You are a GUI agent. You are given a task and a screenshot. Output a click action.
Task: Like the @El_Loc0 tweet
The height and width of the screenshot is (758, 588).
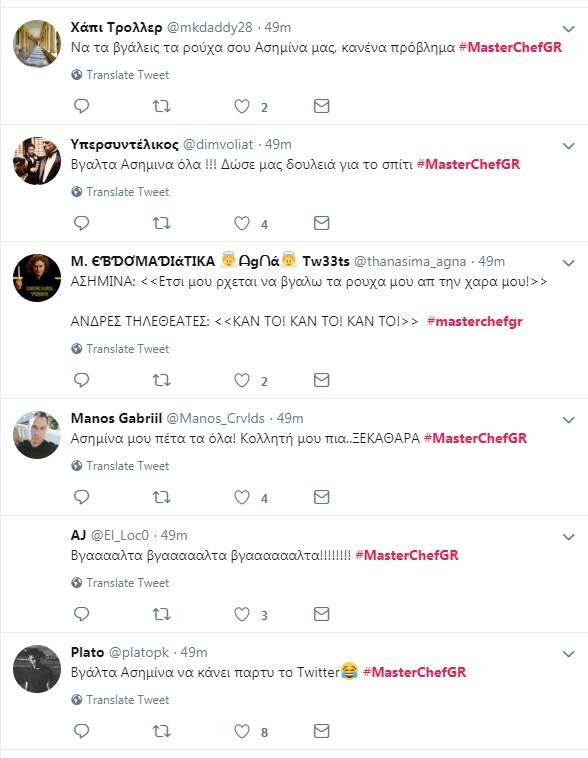tap(242, 614)
